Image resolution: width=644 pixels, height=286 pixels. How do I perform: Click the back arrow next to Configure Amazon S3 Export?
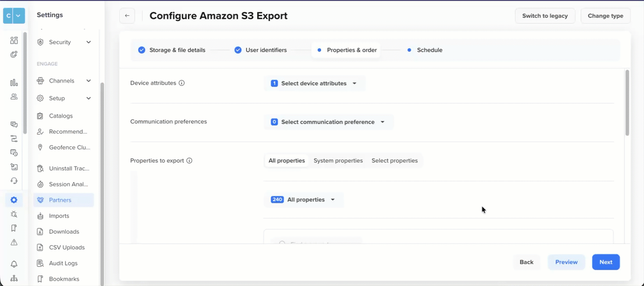click(127, 15)
